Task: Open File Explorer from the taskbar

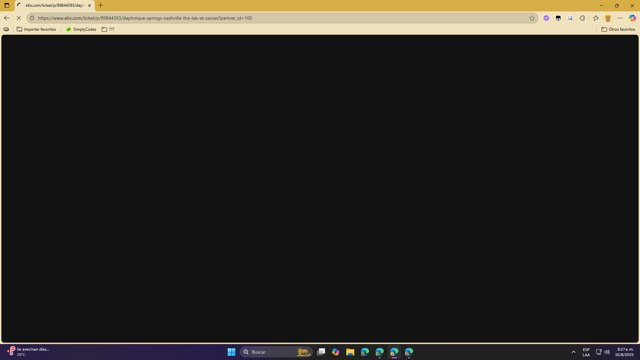Action: [350, 352]
